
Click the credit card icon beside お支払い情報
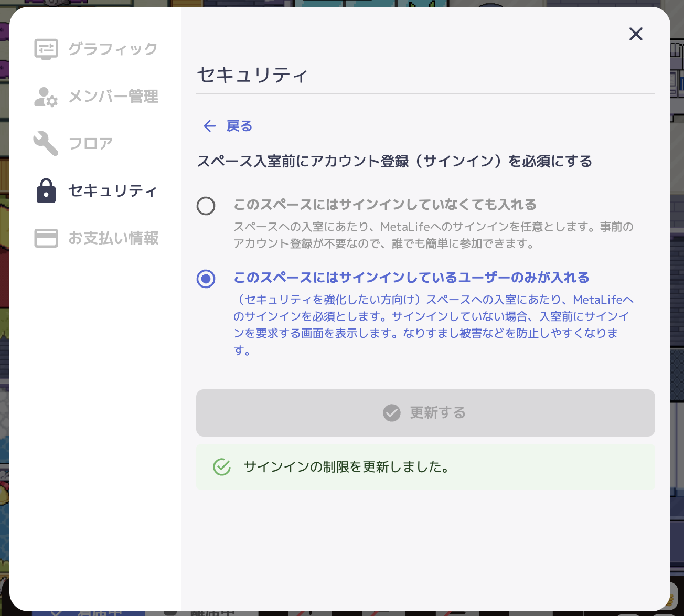point(46,238)
